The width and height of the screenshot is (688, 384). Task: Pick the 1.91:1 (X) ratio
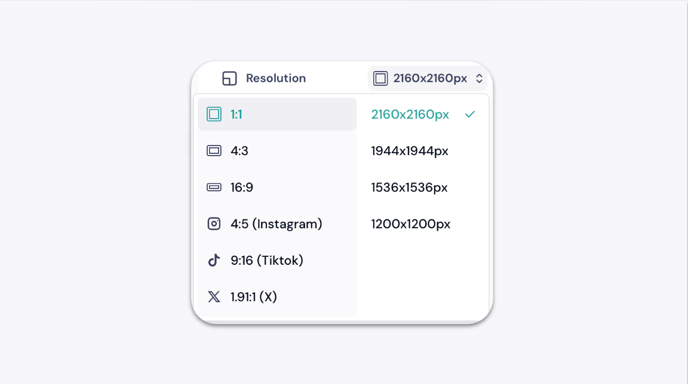click(277, 297)
